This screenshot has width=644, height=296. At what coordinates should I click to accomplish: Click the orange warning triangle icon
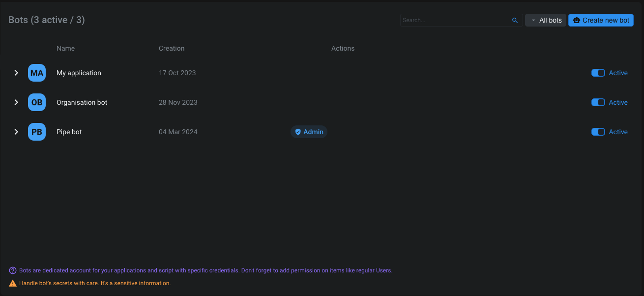13,283
